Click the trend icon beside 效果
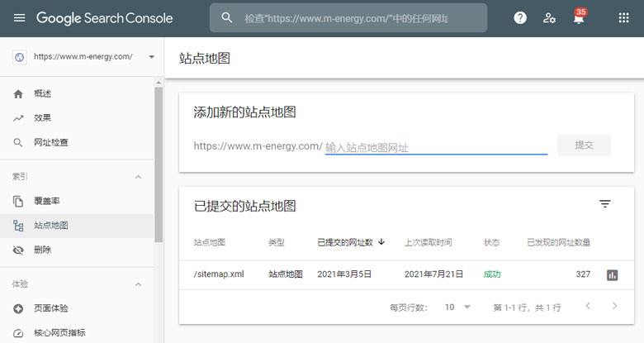Screen dimensions: 644x343 coord(18,118)
